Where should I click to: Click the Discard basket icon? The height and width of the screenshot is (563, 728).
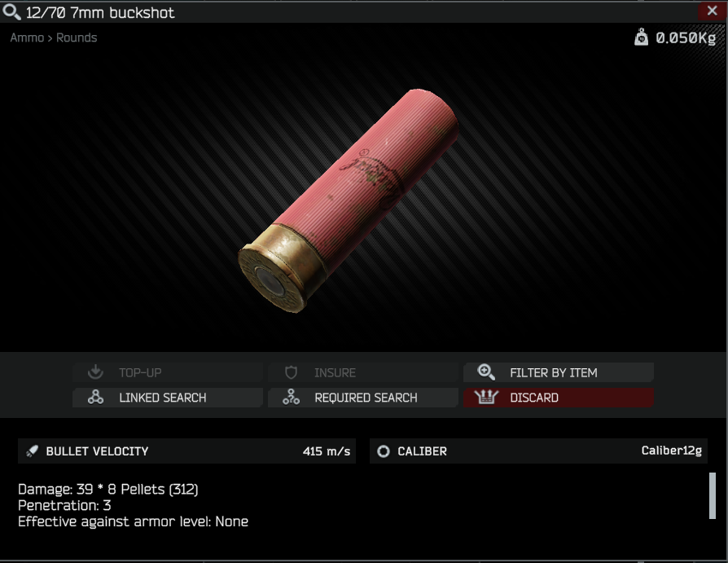486,397
